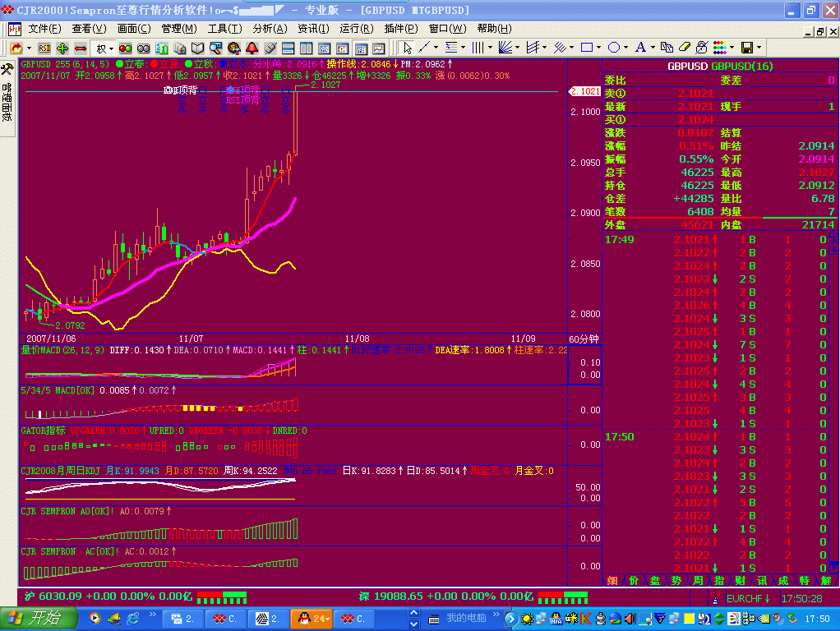Switch to the 讯 tab in quote panel
840x631 pixels.
762,581
